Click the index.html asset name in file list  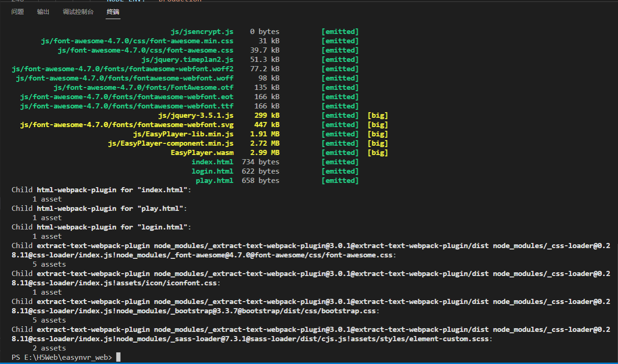pyautogui.click(x=212, y=162)
